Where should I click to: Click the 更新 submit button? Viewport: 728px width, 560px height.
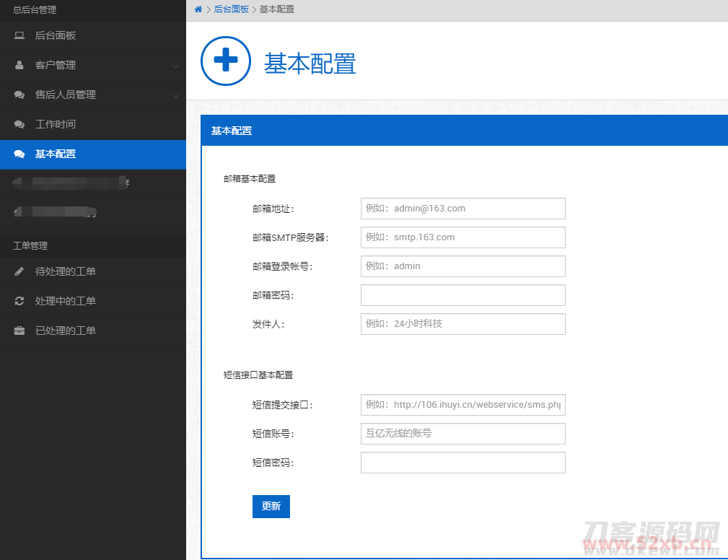(x=271, y=506)
